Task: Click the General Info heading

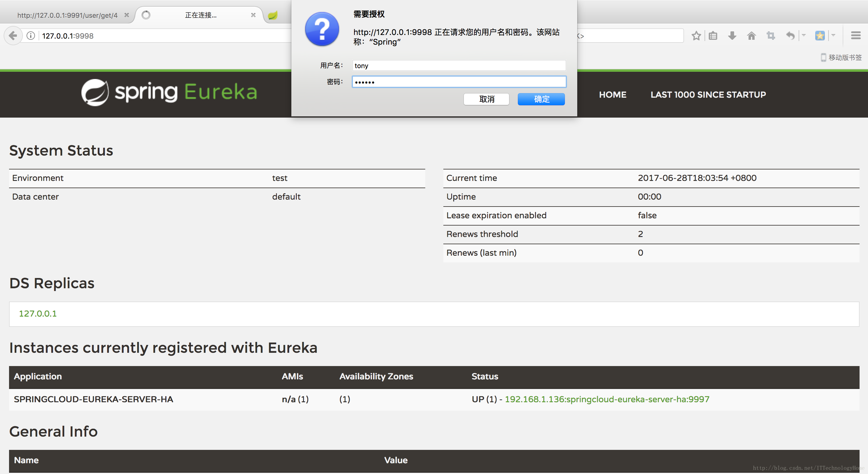Action: pyautogui.click(x=53, y=431)
